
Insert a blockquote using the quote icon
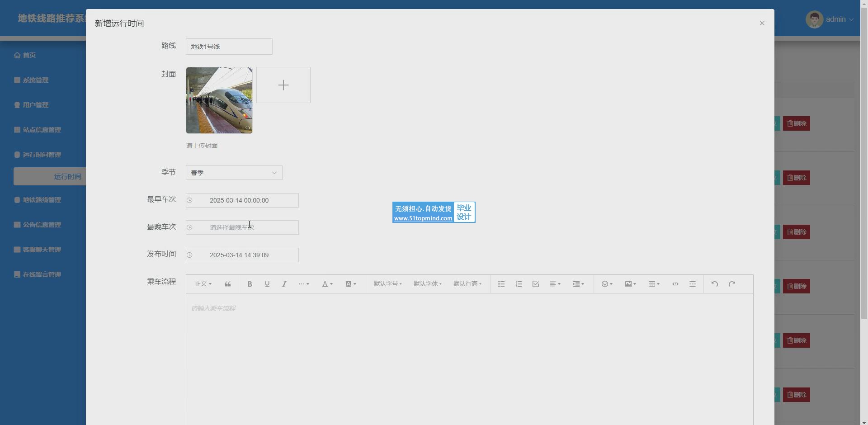pos(228,284)
